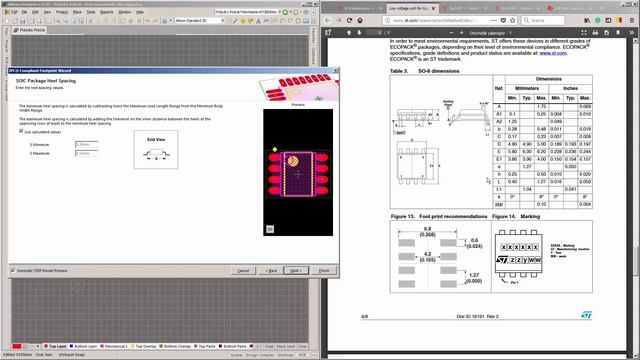Screen dimensions: 640x360
Task: Click the Finish button in the wizard
Action: point(324,271)
